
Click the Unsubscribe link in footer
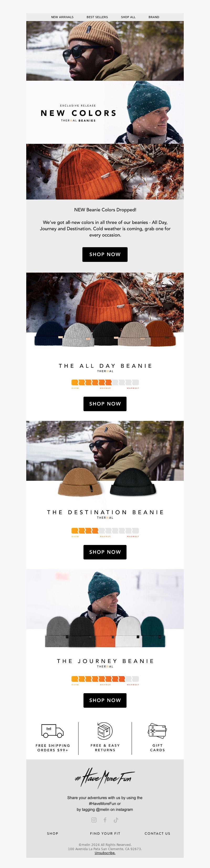coord(105,853)
